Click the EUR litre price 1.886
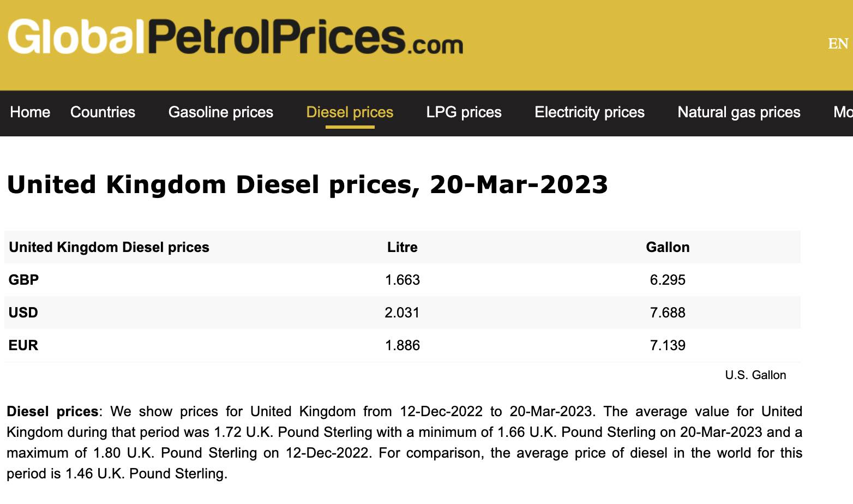The height and width of the screenshot is (504, 853). (402, 345)
